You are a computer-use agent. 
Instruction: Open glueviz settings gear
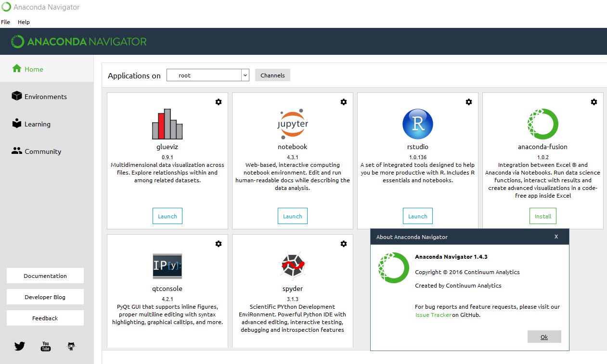pos(219,102)
